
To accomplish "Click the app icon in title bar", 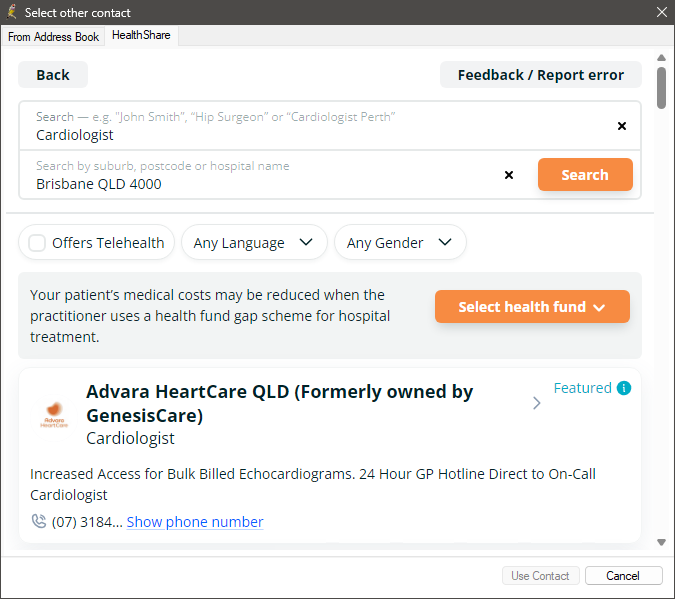I will click(12, 12).
